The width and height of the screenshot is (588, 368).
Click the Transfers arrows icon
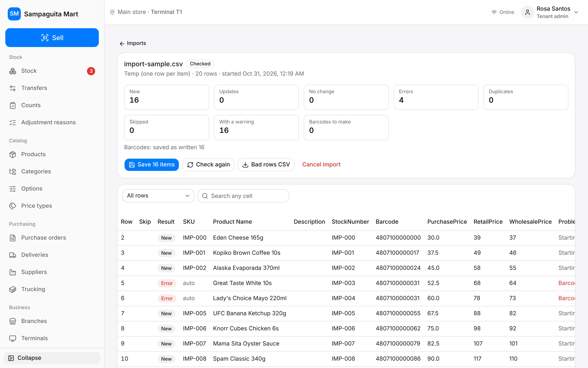click(x=13, y=88)
